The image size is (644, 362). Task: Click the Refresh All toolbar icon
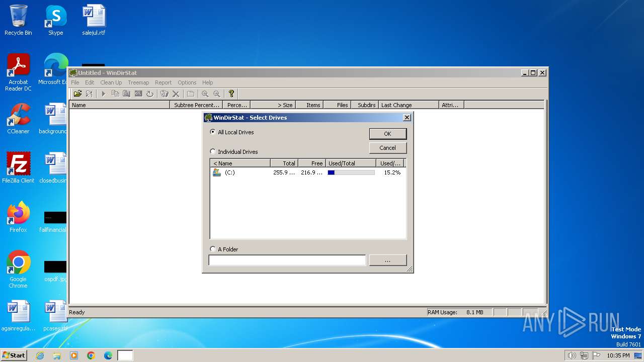pos(89,94)
